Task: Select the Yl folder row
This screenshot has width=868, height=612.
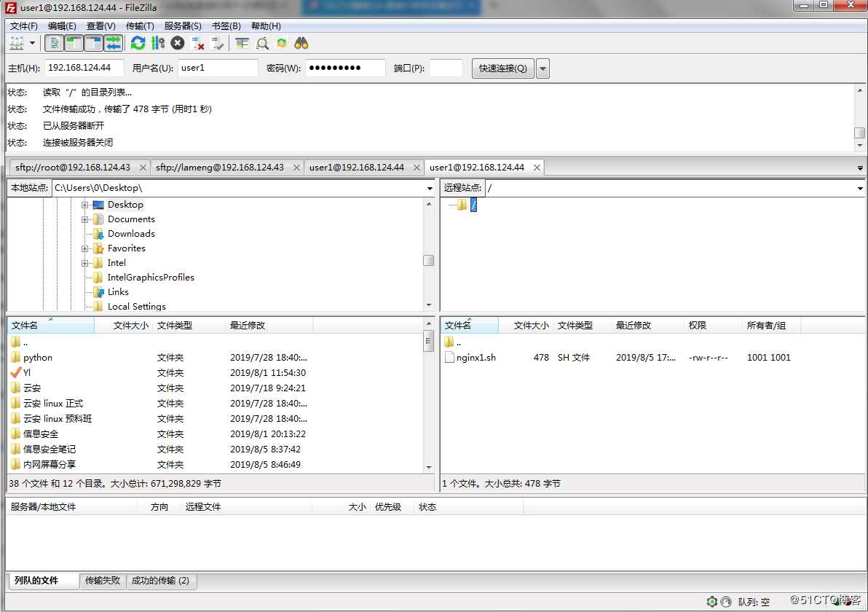Action: (x=216, y=373)
